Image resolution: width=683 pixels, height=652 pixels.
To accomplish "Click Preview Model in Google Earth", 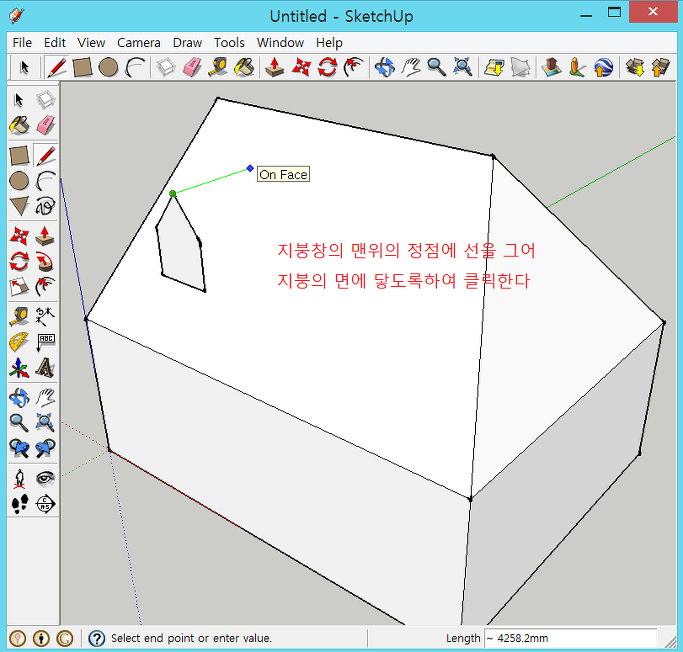I will coord(603,68).
